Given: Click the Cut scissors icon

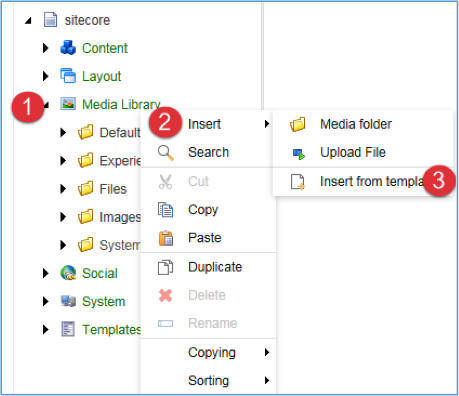Looking at the screenshot, I should (165, 182).
